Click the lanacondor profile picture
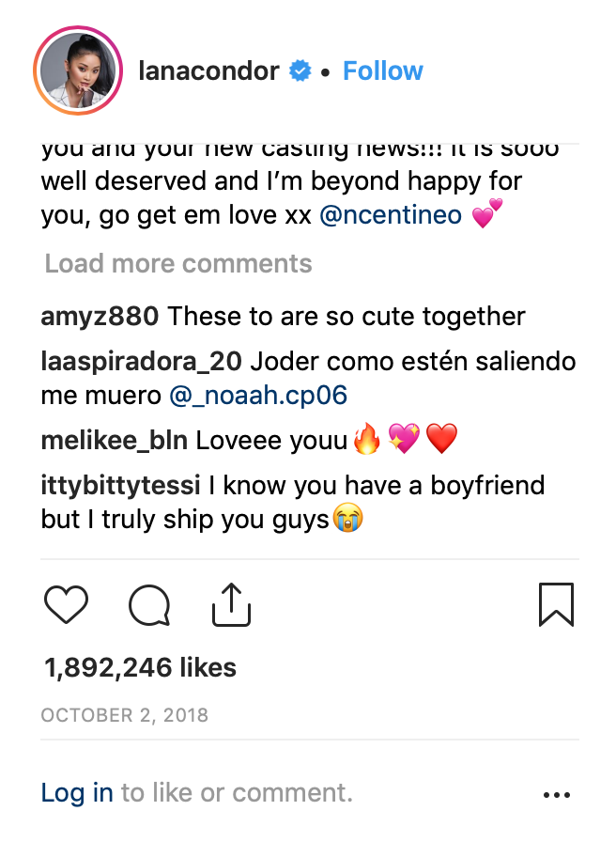The height and width of the screenshot is (842, 616). (77, 71)
